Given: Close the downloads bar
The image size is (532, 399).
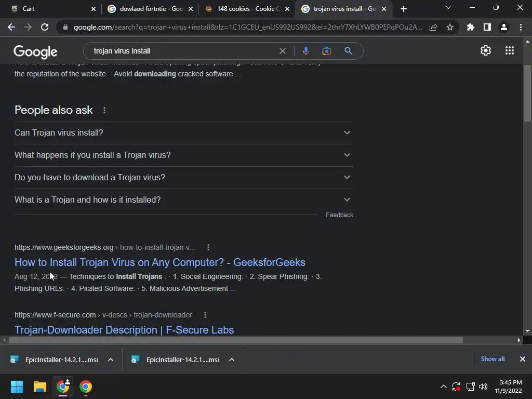Looking at the screenshot, I should tap(523, 359).
